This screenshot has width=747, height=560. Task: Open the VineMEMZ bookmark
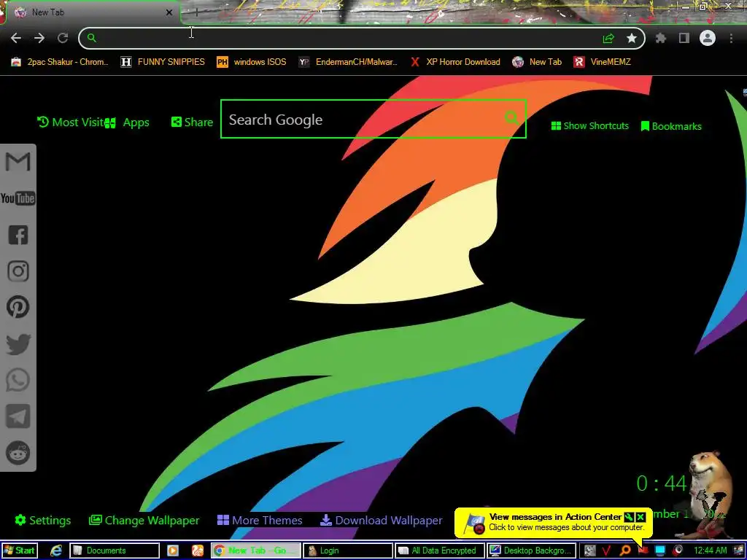click(602, 62)
